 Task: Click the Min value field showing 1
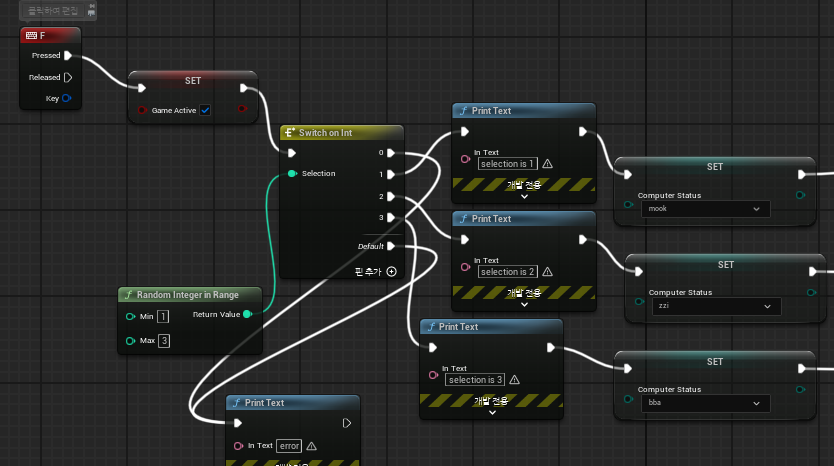point(163,317)
